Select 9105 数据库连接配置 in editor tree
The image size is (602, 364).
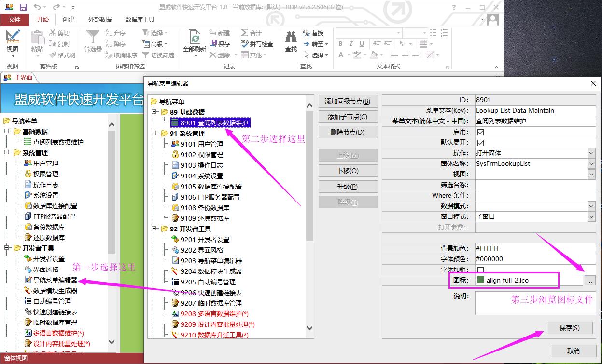tap(211, 187)
